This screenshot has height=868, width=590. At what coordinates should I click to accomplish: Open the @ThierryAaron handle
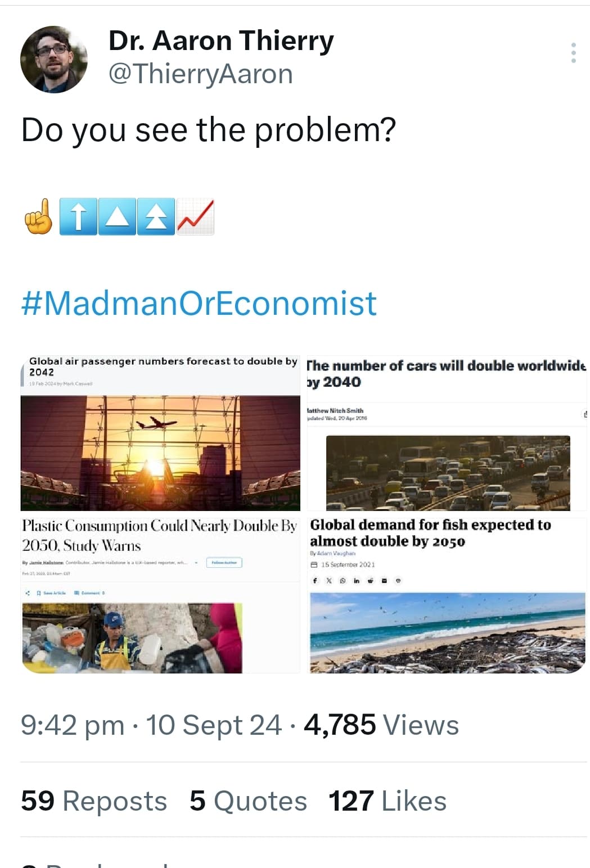click(200, 74)
